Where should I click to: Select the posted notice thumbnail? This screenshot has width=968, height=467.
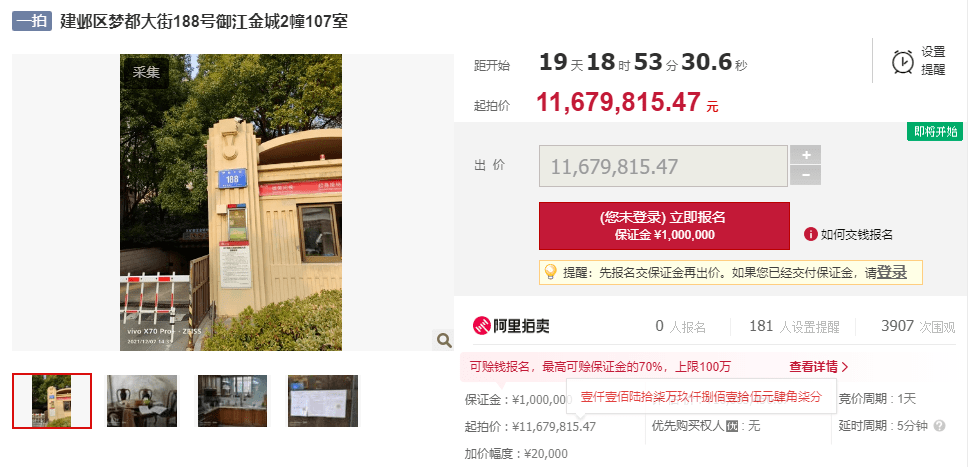323,401
